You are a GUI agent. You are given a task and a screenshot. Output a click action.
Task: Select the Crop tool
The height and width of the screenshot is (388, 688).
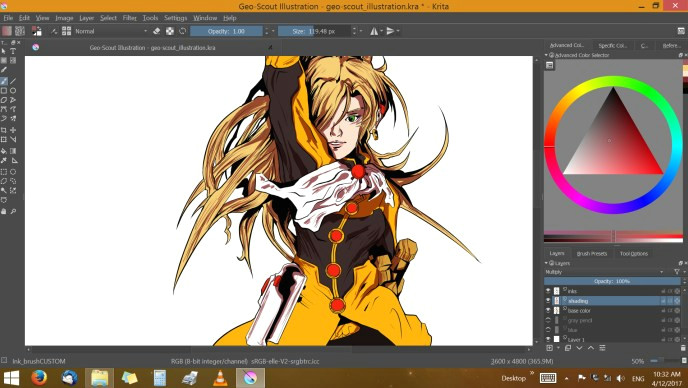pyautogui.click(x=4, y=130)
